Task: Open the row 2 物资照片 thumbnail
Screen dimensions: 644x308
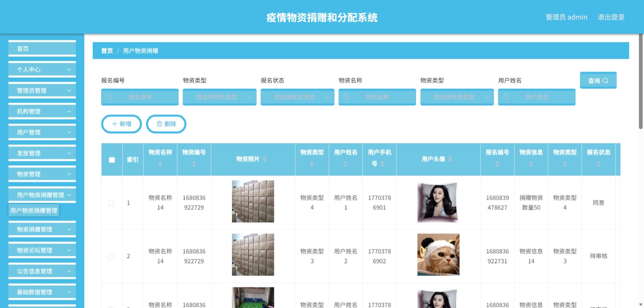Action: tap(253, 255)
